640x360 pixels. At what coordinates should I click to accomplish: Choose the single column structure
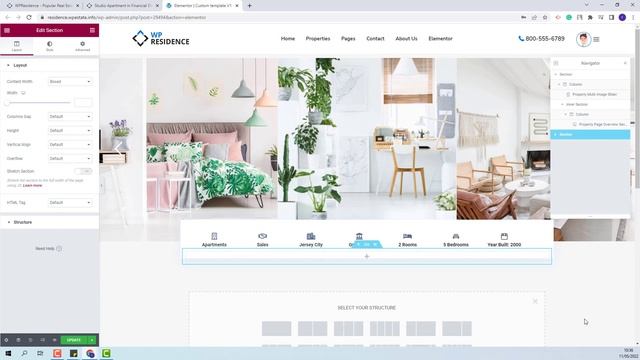coord(276,329)
